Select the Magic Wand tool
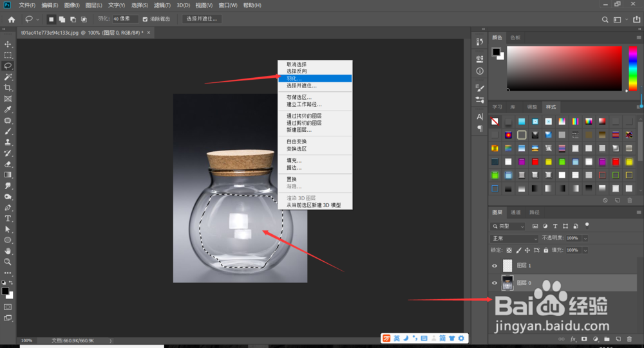644x348 pixels. (x=8, y=77)
